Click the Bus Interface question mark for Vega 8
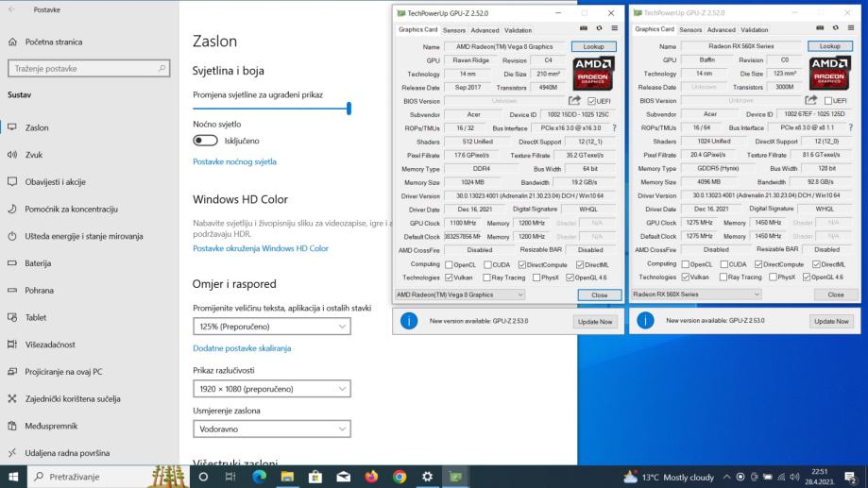868x488 pixels. [613, 127]
